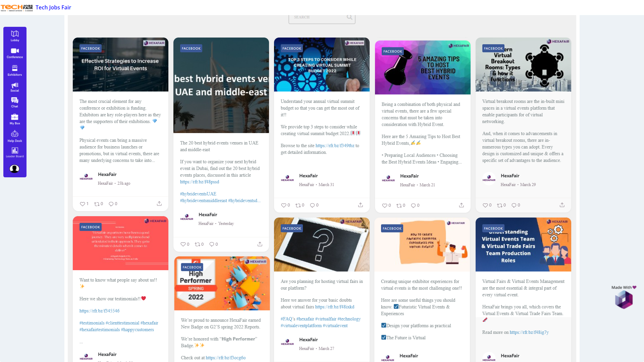644x362 pixels.
Task: Click the 'Yesterday' post timestamp
Action: (226, 224)
